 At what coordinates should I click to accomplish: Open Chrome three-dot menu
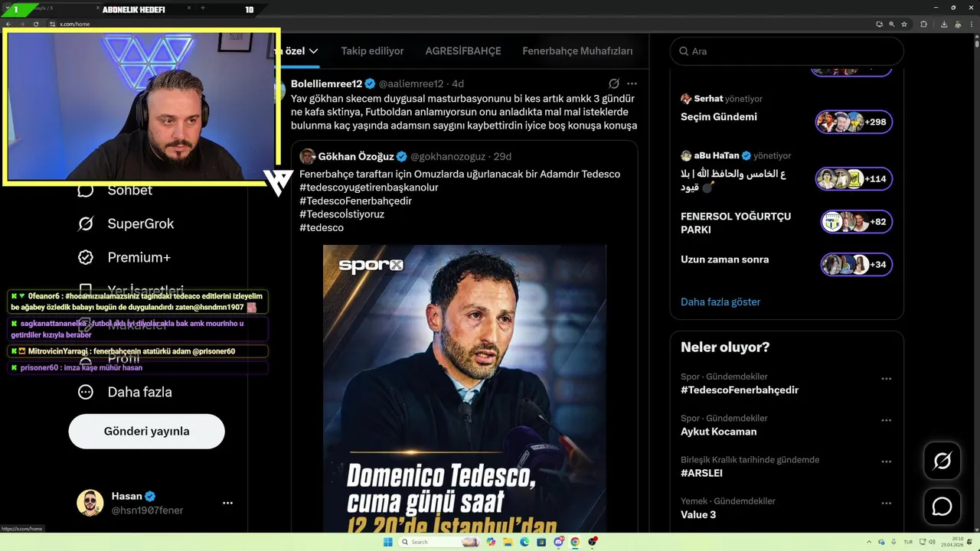(x=972, y=24)
